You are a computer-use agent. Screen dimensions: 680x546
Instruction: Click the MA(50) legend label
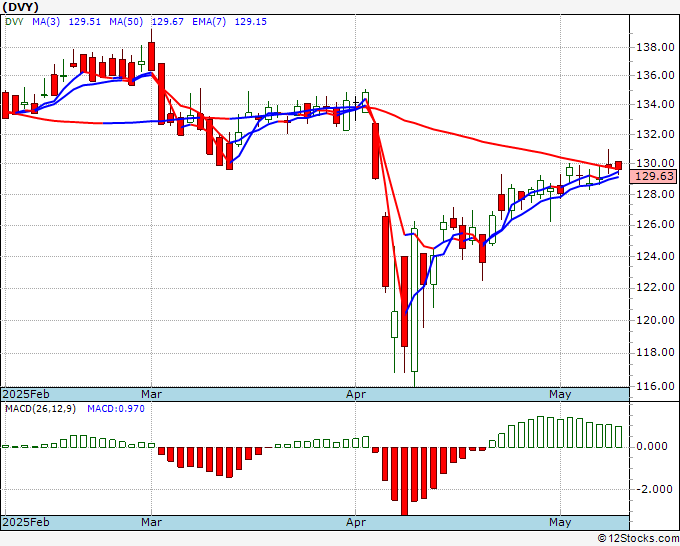tap(126, 22)
